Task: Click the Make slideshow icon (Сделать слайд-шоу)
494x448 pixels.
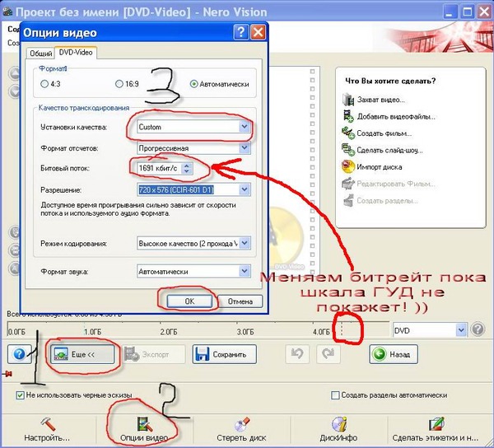Action: [x=348, y=150]
